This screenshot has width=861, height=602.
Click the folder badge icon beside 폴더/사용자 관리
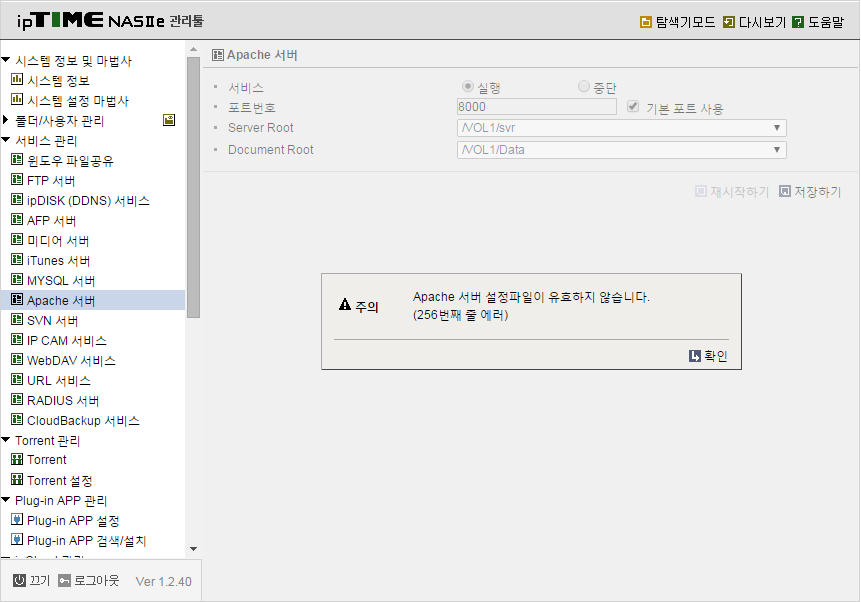pyautogui.click(x=169, y=120)
